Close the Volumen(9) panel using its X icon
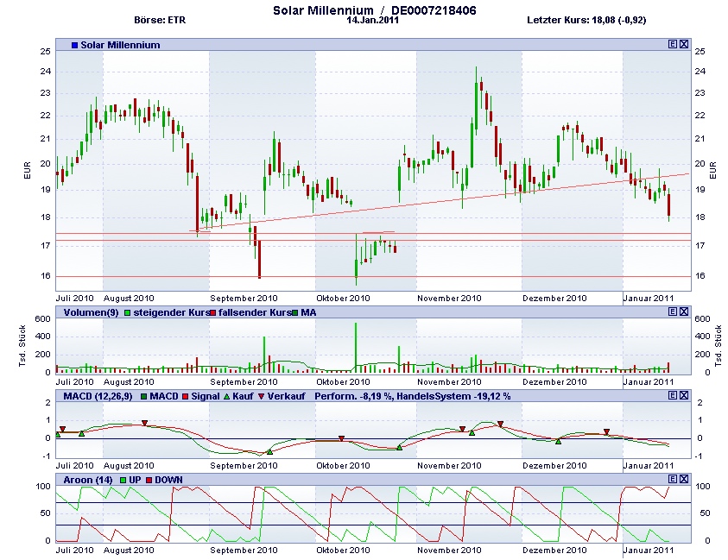 (684, 311)
